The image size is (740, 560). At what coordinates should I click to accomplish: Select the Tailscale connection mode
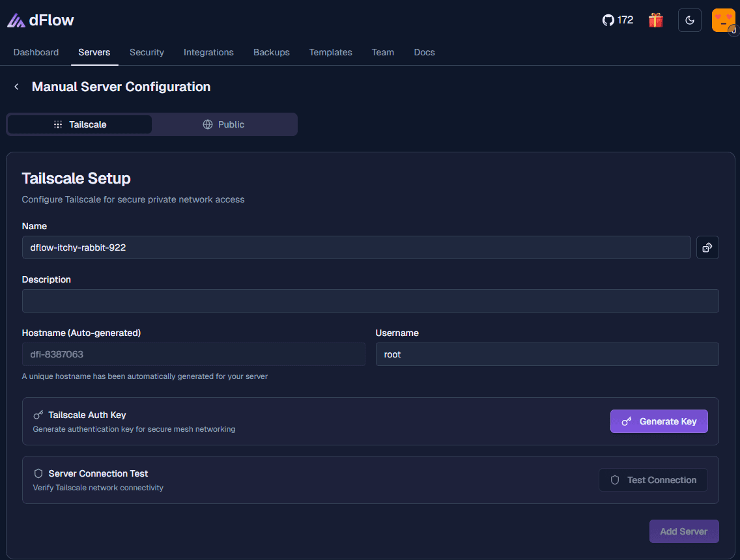point(79,124)
